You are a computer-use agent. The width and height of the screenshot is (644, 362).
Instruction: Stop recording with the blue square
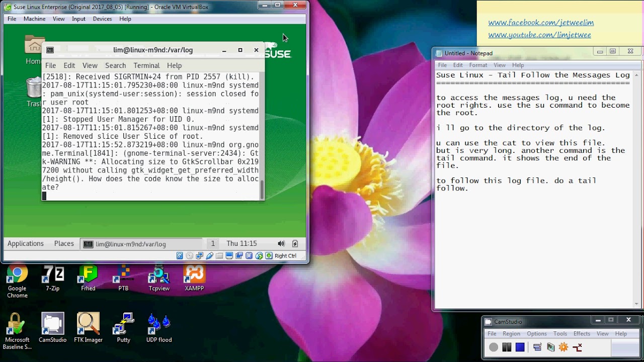[x=520, y=347]
